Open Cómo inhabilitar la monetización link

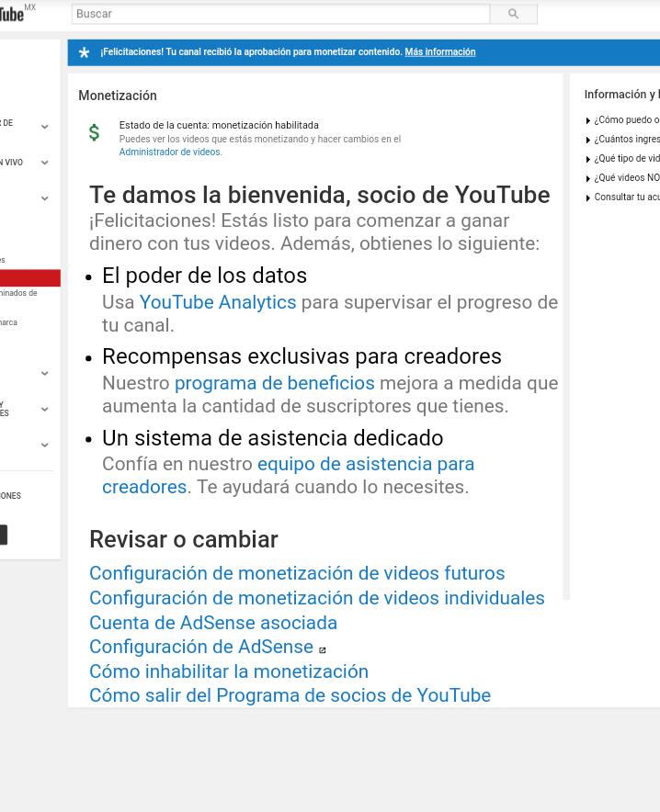(x=229, y=671)
